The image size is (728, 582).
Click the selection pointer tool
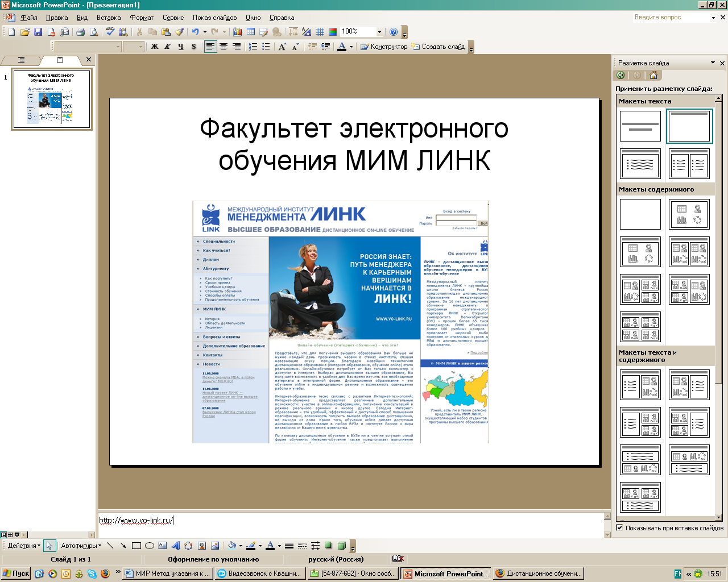[49, 546]
